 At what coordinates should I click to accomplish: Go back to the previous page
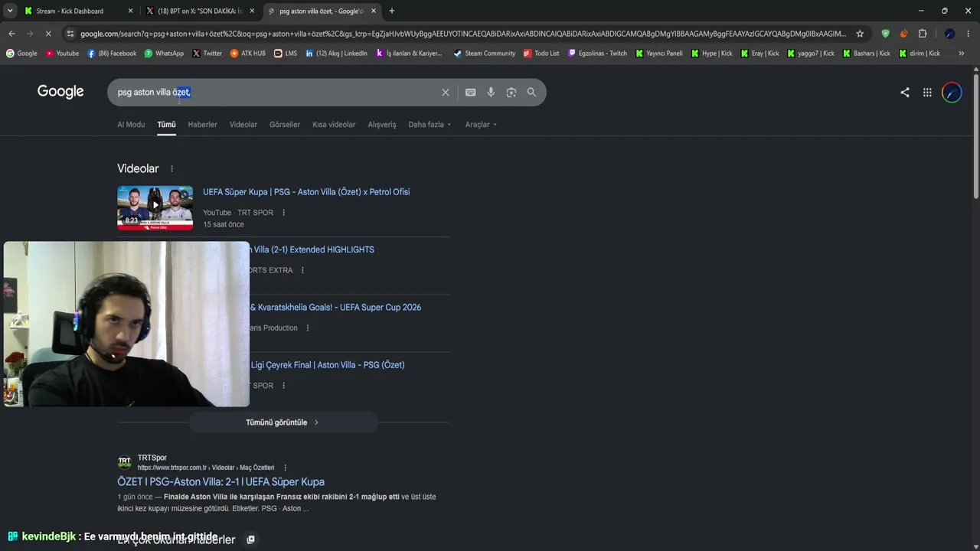coord(11,34)
